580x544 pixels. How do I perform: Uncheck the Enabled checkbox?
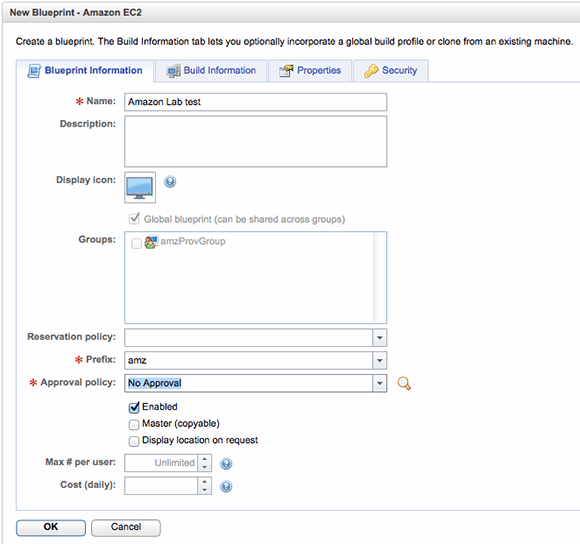pyautogui.click(x=134, y=407)
